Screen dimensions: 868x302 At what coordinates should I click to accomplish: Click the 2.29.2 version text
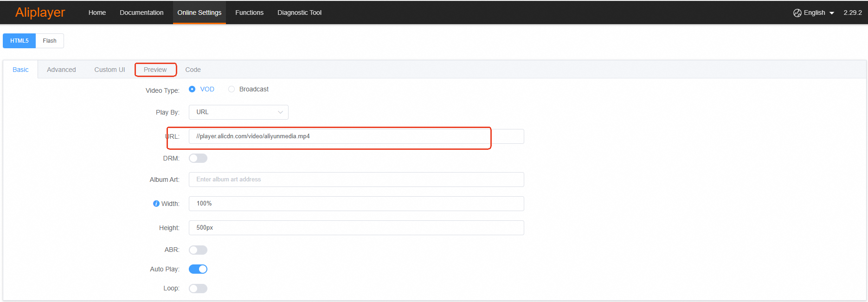pyautogui.click(x=853, y=13)
